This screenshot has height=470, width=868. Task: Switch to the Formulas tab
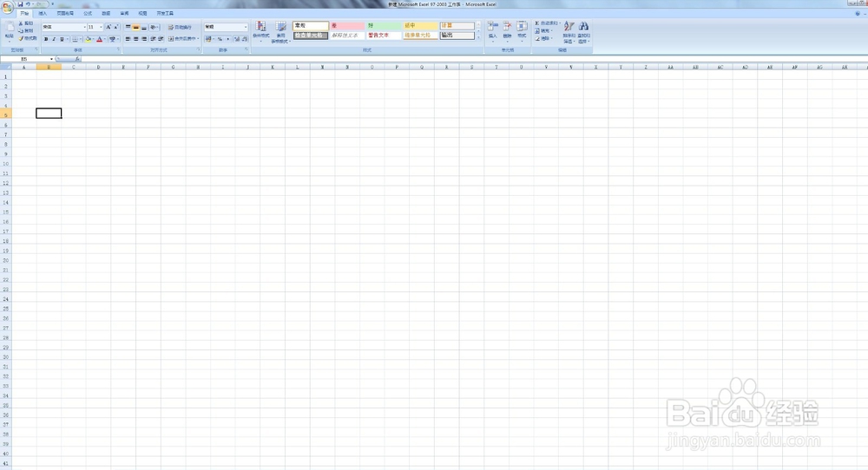tap(88, 13)
